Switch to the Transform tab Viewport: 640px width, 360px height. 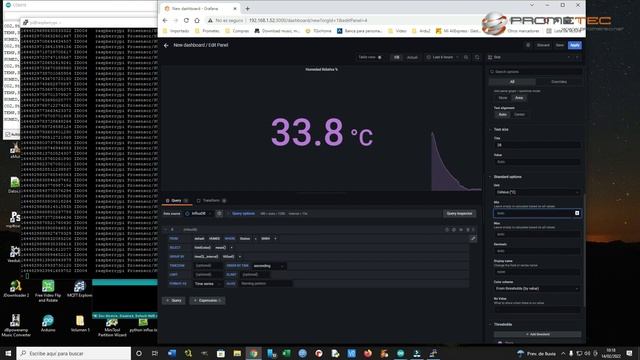[211, 201]
